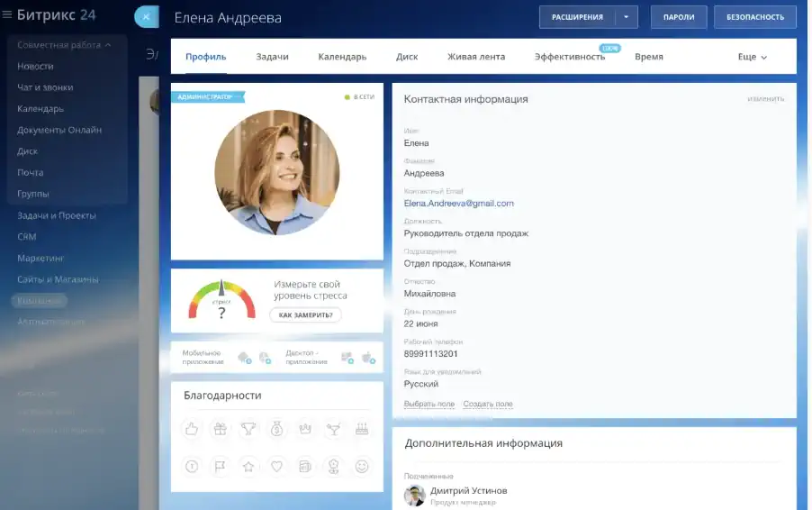Open Новости in the sidebar
This screenshot has height=510, width=812.
coord(35,67)
